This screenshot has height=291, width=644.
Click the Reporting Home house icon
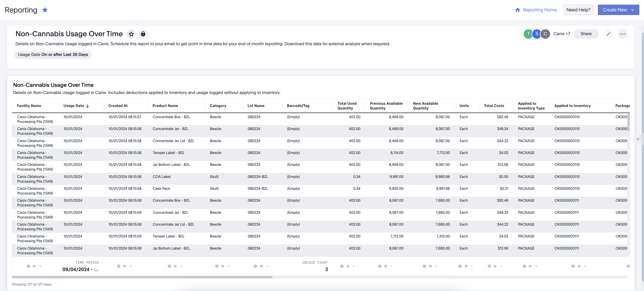pos(517,10)
